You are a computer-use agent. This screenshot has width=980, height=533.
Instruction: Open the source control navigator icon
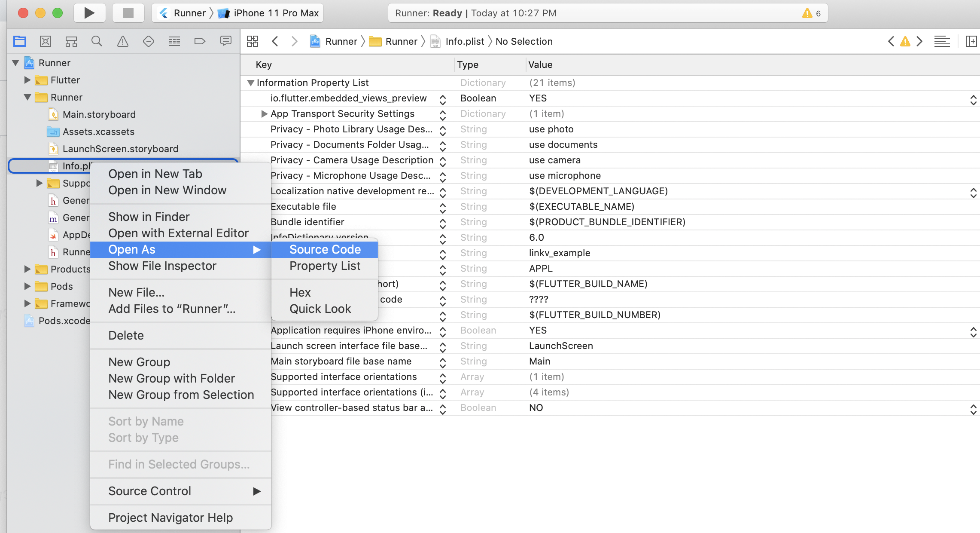45,41
